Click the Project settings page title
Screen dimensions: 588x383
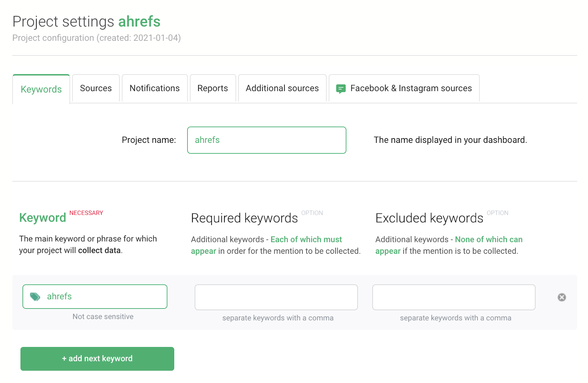point(63,22)
